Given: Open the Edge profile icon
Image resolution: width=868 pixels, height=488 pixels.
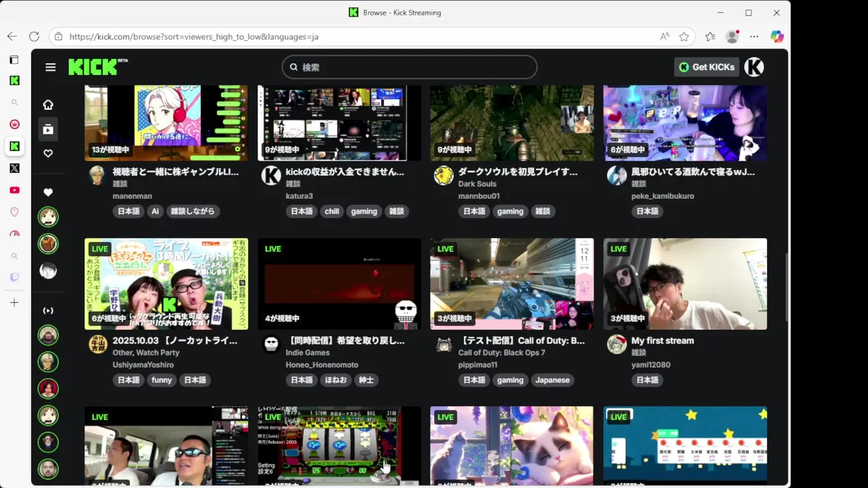Looking at the screenshot, I should click(732, 37).
